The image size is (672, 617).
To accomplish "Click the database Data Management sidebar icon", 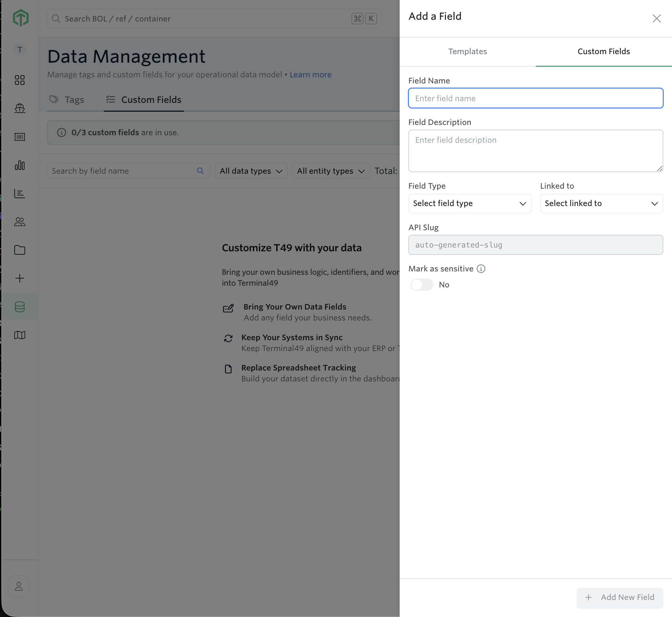I will tap(20, 307).
